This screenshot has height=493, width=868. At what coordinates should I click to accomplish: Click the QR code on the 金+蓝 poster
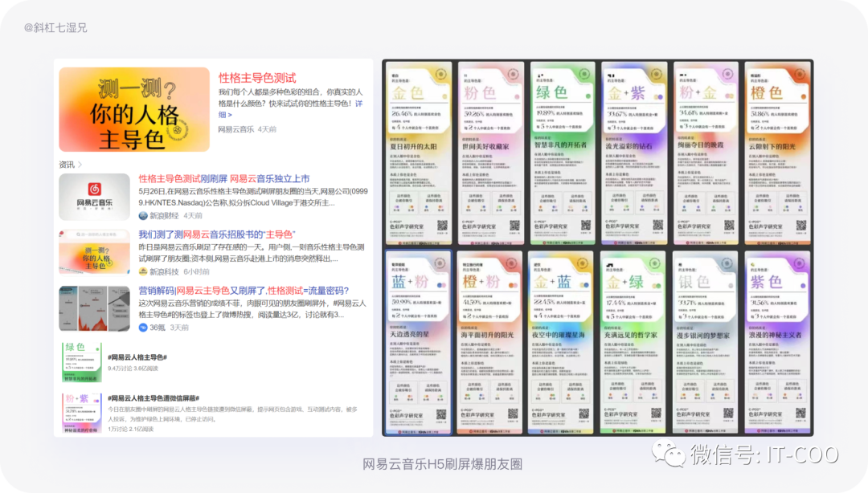584,414
